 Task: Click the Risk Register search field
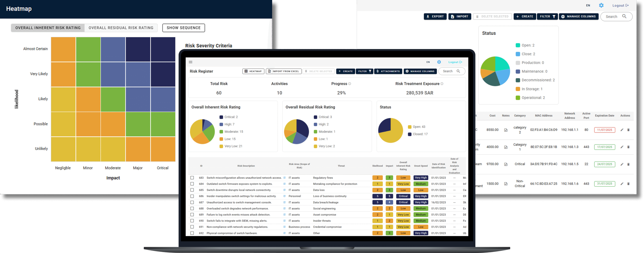[x=452, y=71]
